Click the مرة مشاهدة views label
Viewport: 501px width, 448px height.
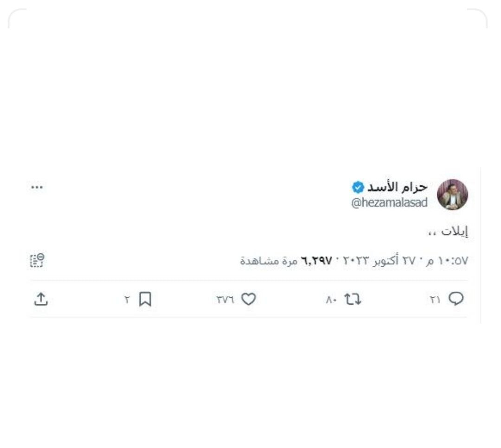coord(269,261)
